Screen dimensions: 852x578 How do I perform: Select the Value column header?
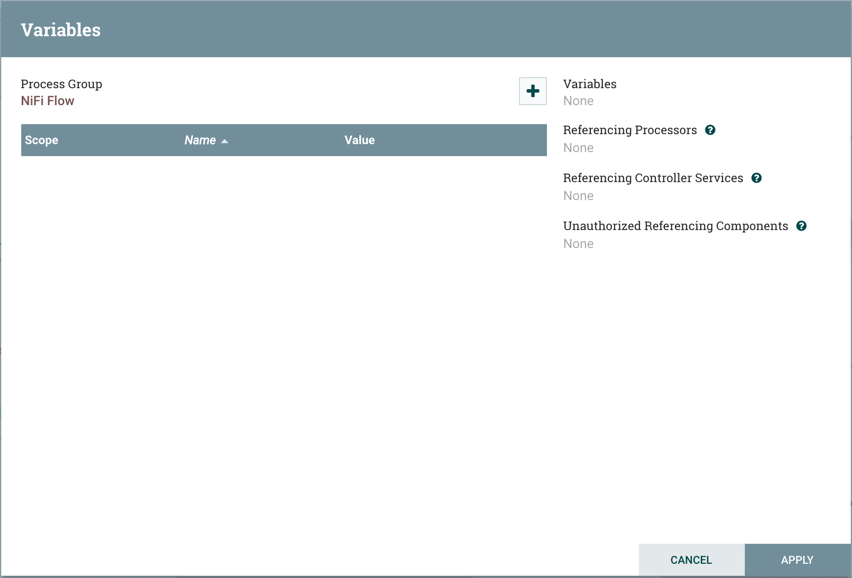pyautogui.click(x=359, y=140)
